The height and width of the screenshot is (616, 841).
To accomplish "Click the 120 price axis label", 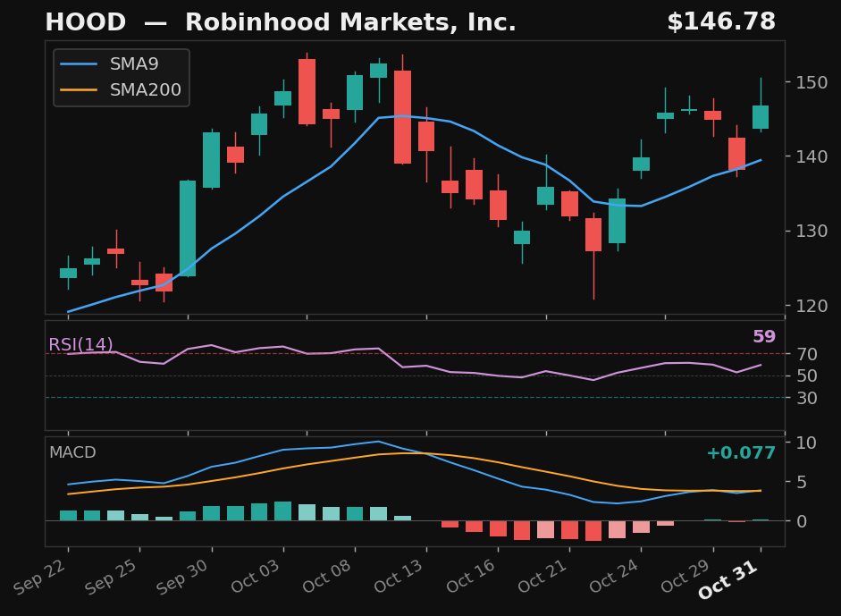I will [x=812, y=306].
